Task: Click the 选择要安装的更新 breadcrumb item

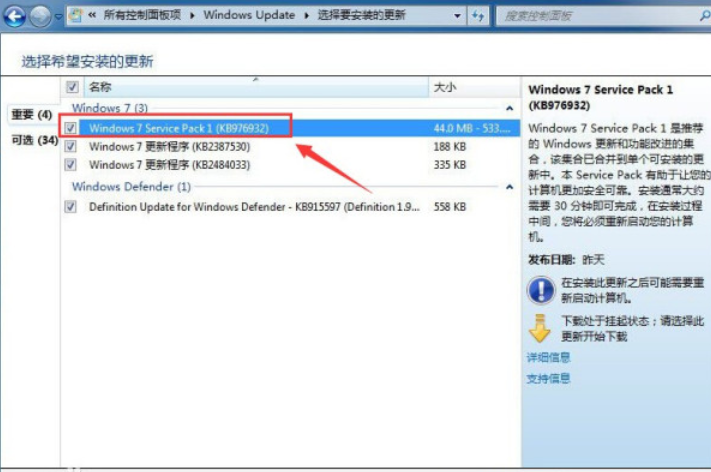Action: (x=361, y=15)
